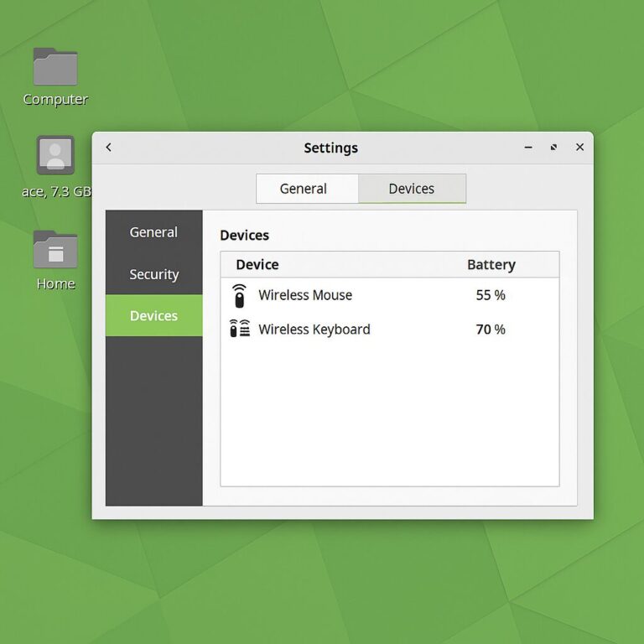Select Devices in the dark sidebar
Screen dimensions: 644x644
tap(154, 315)
